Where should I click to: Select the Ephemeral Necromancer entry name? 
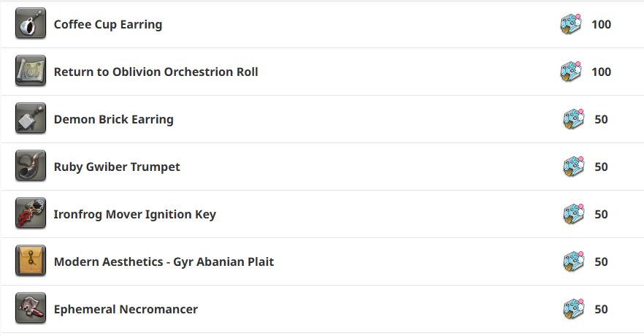[126, 309]
